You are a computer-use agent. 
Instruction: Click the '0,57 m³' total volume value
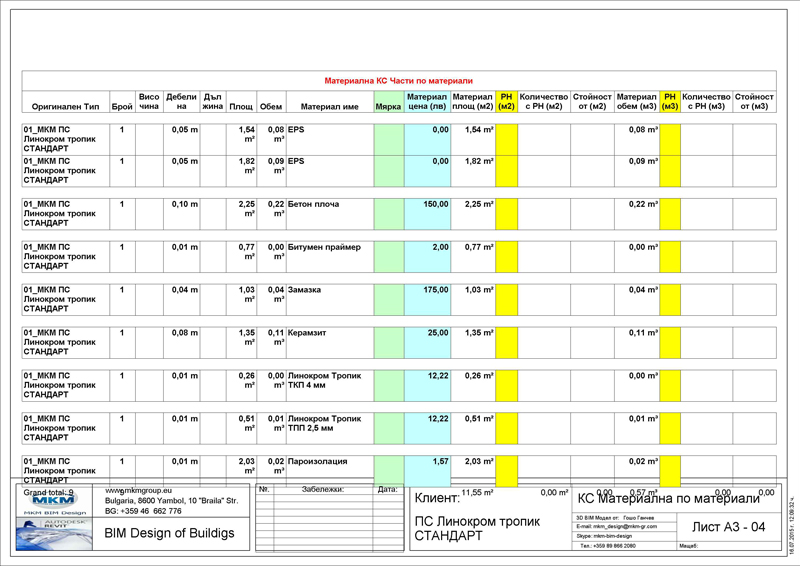pyautogui.click(x=644, y=493)
